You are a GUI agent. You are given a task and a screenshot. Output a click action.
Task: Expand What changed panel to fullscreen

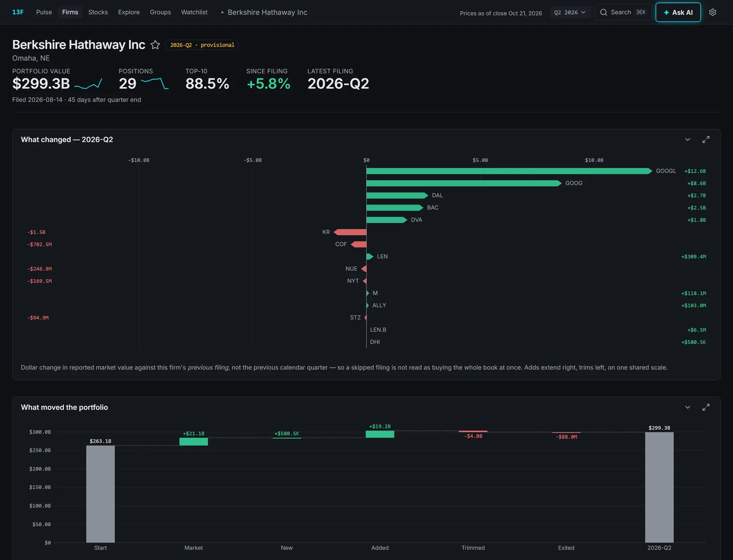(x=706, y=140)
